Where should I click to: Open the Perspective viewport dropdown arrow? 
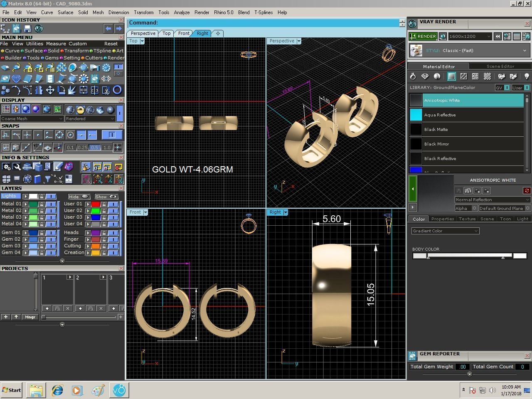299,41
